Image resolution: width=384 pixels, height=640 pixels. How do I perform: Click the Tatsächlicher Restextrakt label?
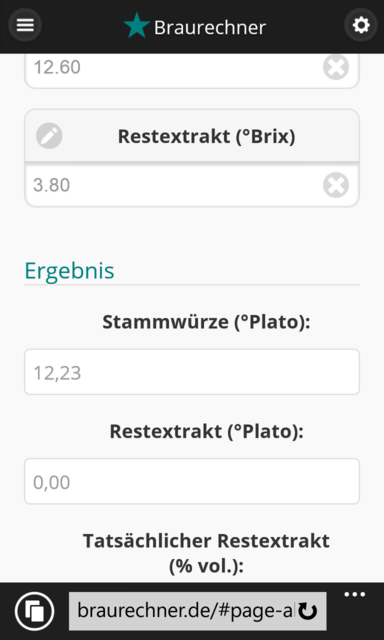tap(206, 553)
